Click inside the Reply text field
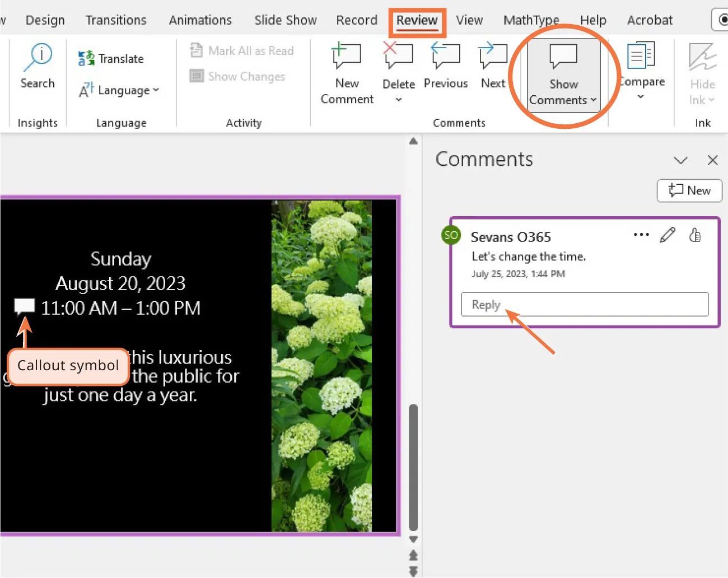This screenshot has width=728, height=578. (584, 304)
